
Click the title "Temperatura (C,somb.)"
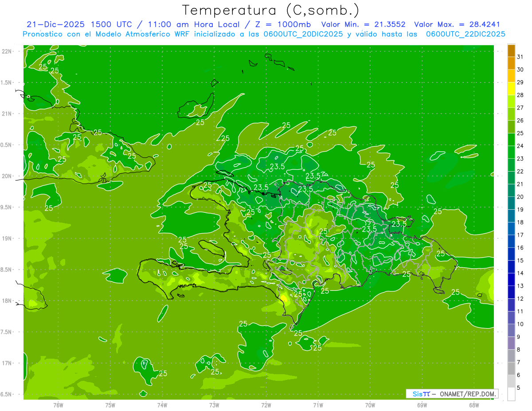coord(270,11)
